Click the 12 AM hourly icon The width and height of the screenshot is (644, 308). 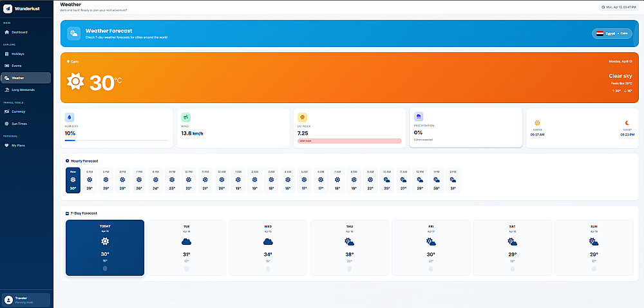coord(222,180)
